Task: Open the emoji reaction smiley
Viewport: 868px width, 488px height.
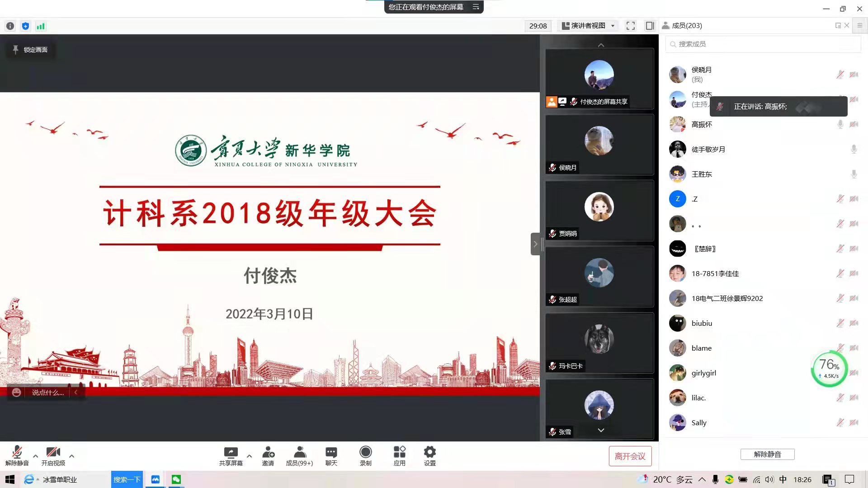Action: 16,392
